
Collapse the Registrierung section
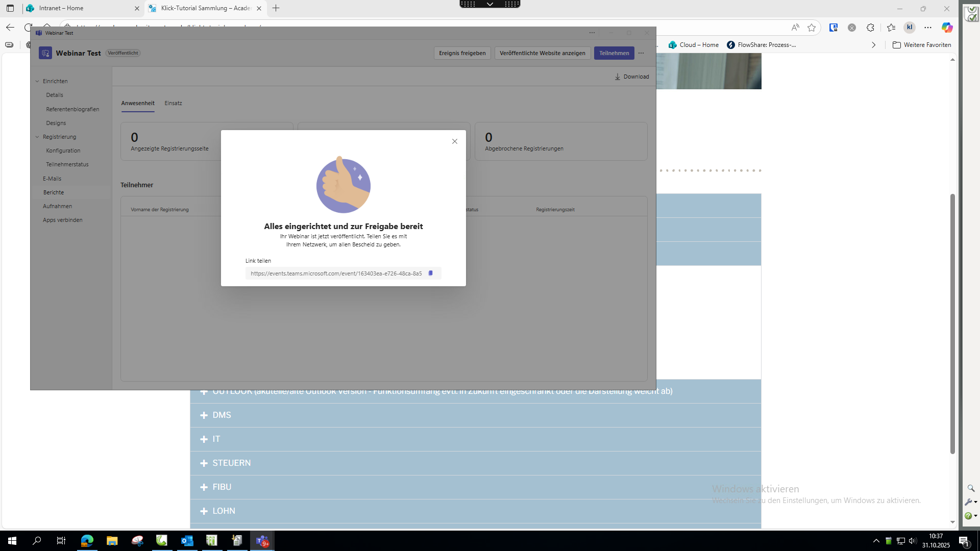37,137
